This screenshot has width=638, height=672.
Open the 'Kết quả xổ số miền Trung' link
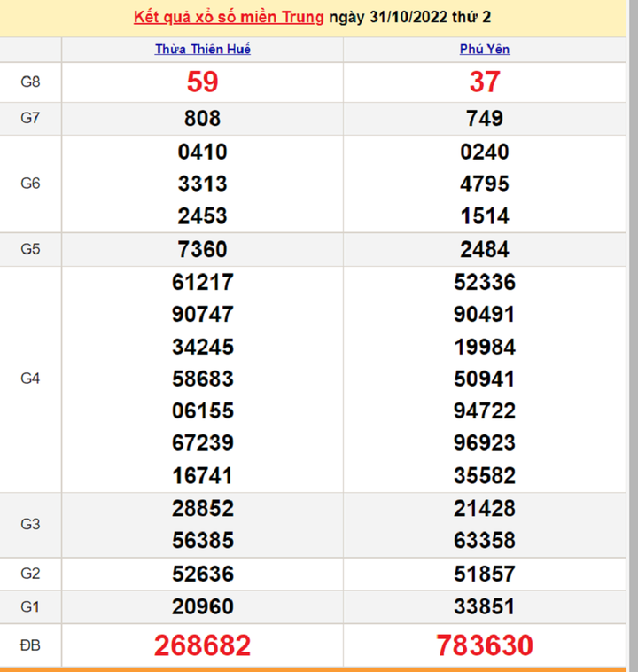tap(229, 18)
